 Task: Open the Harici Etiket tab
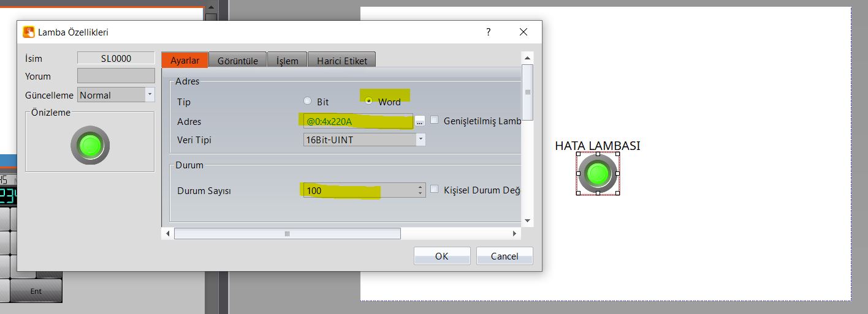coord(341,61)
